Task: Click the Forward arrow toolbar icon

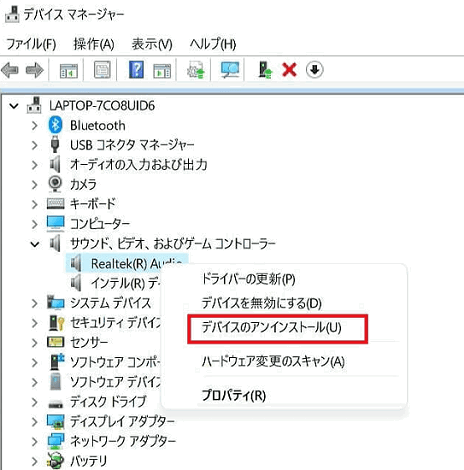Action: (34, 70)
